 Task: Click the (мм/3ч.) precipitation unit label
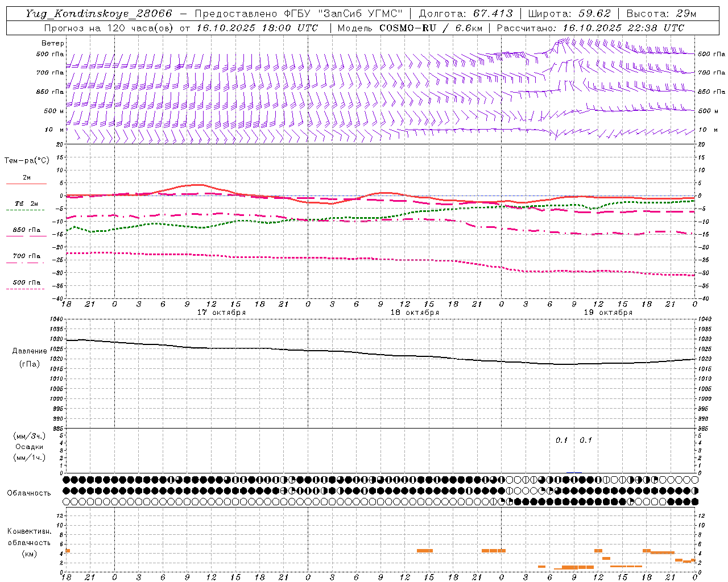tap(30, 436)
